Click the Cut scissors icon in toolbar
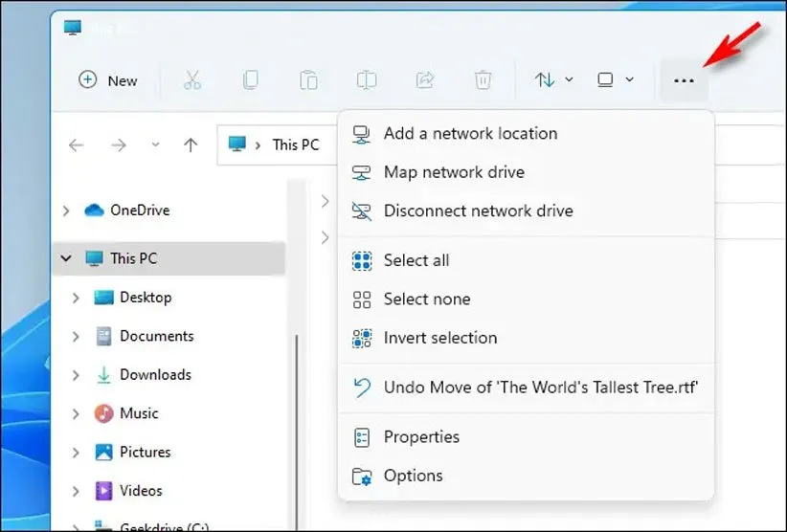The image size is (787, 532). pyautogui.click(x=192, y=80)
